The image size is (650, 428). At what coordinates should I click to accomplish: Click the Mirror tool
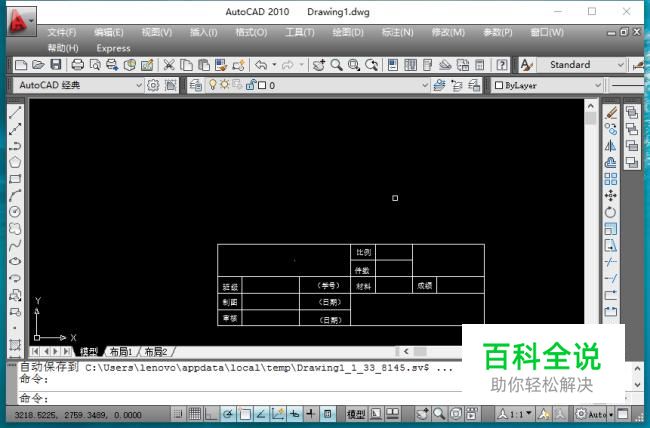611,146
